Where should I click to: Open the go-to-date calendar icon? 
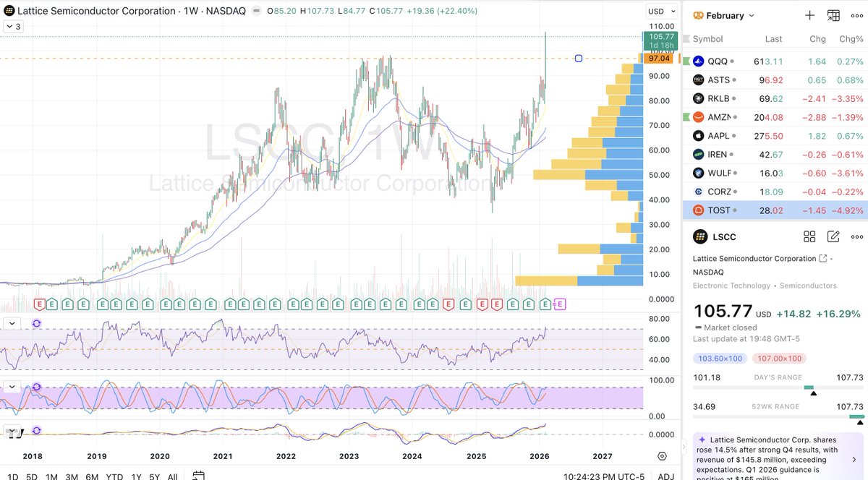(x=197, y=476)
